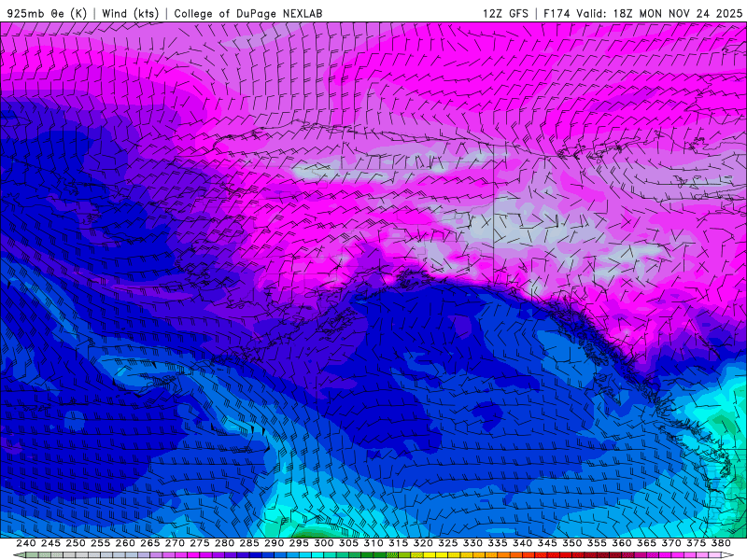747x560 pixels.
Task: Click the 255 color scale label
Action: pyautogui.click(x=100, y=543)
